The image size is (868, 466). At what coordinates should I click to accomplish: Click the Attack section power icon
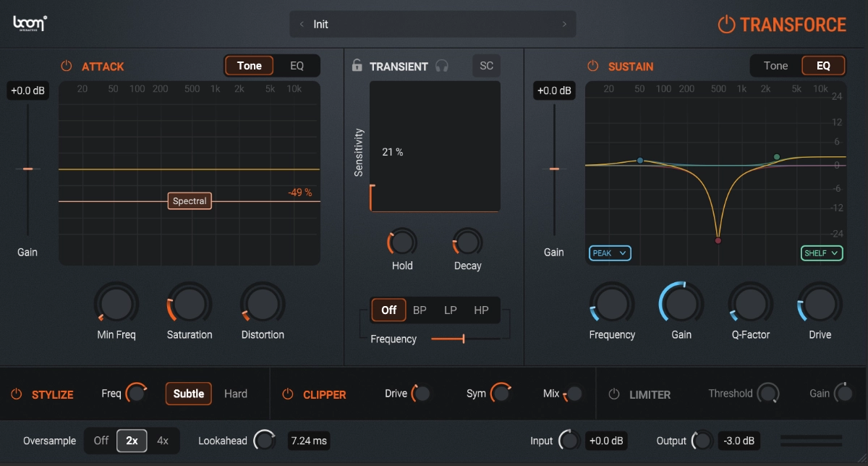[x=67, y=66]
